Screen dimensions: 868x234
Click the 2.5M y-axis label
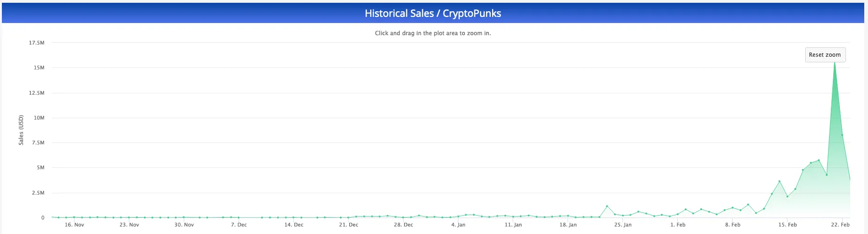click(37, 193)
